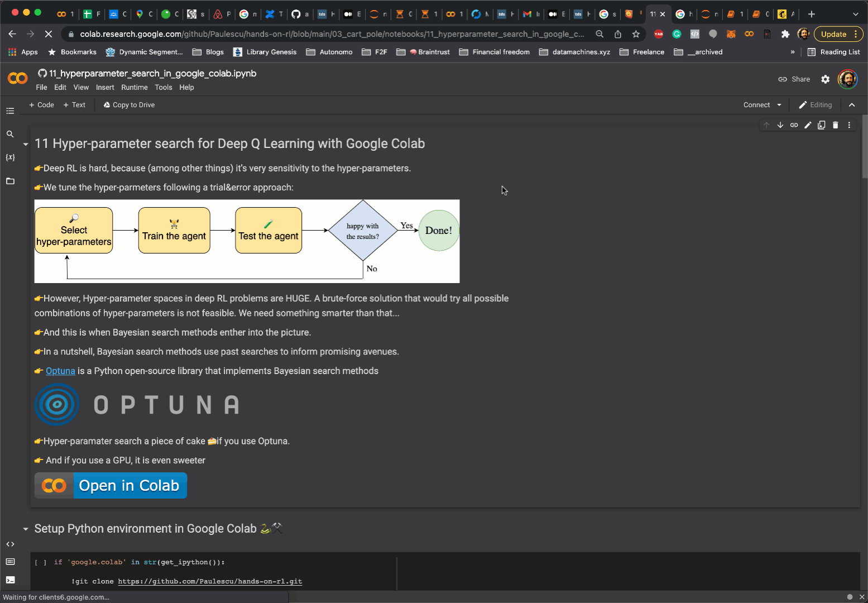Open the Tools menu
Viewport: 868px width, 603px height.
(164, 88)
